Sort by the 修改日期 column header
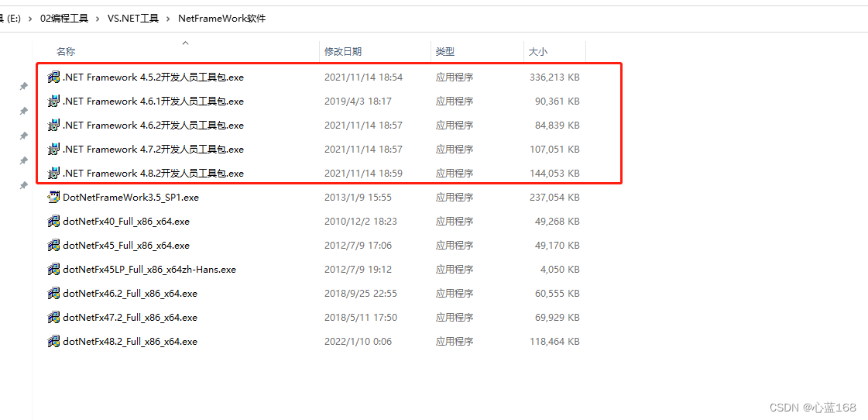 click(343, 51)
